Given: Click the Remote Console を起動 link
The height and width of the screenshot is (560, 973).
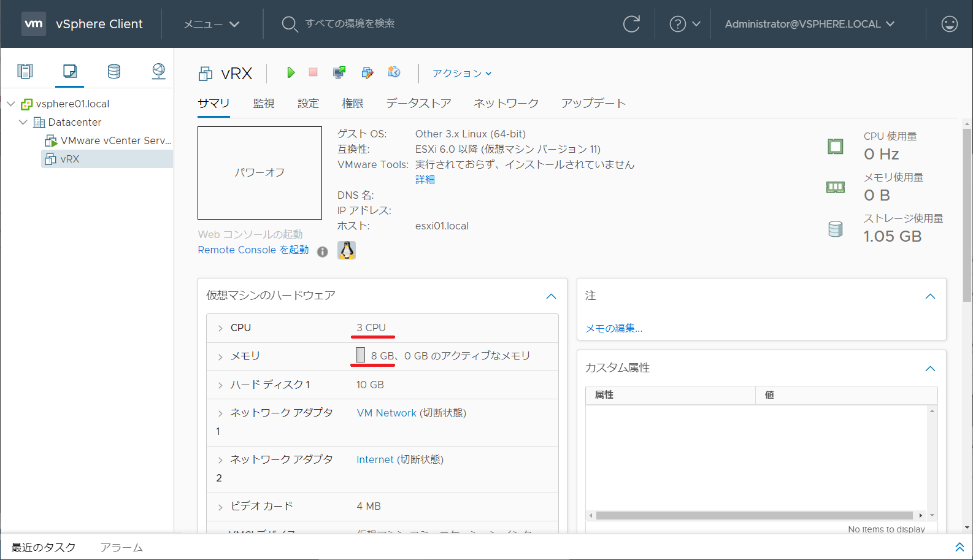Looking at the screenshot, I should tap(253, 250).
